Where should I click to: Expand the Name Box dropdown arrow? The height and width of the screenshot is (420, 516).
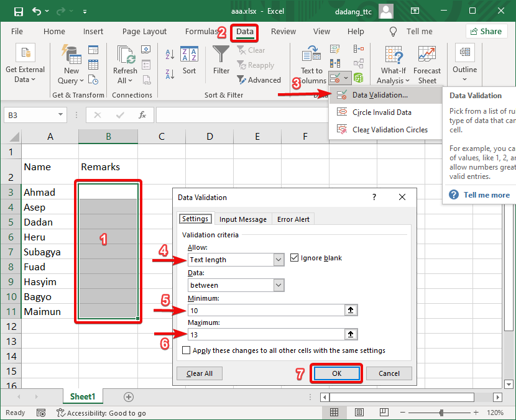pos(61,115)
